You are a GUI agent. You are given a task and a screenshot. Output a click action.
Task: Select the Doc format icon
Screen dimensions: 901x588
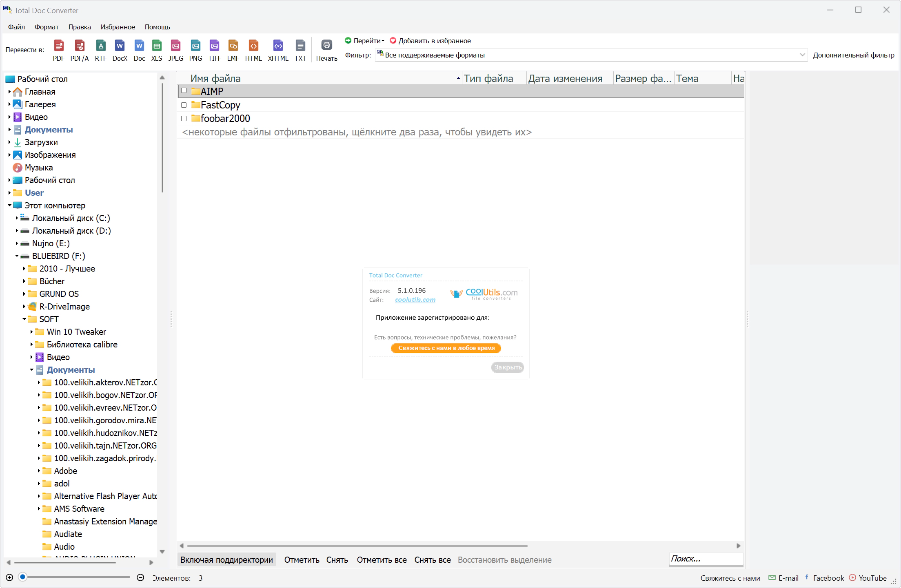[139, 46]
